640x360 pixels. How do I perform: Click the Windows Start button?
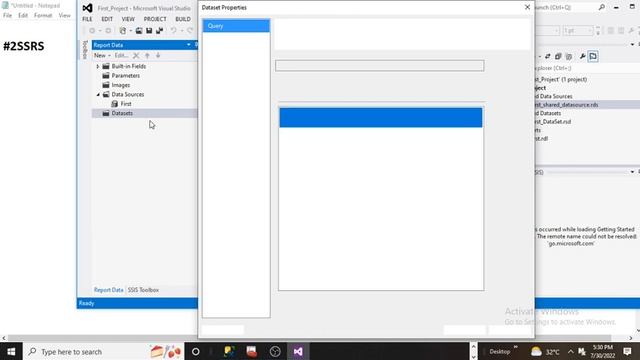11,351
